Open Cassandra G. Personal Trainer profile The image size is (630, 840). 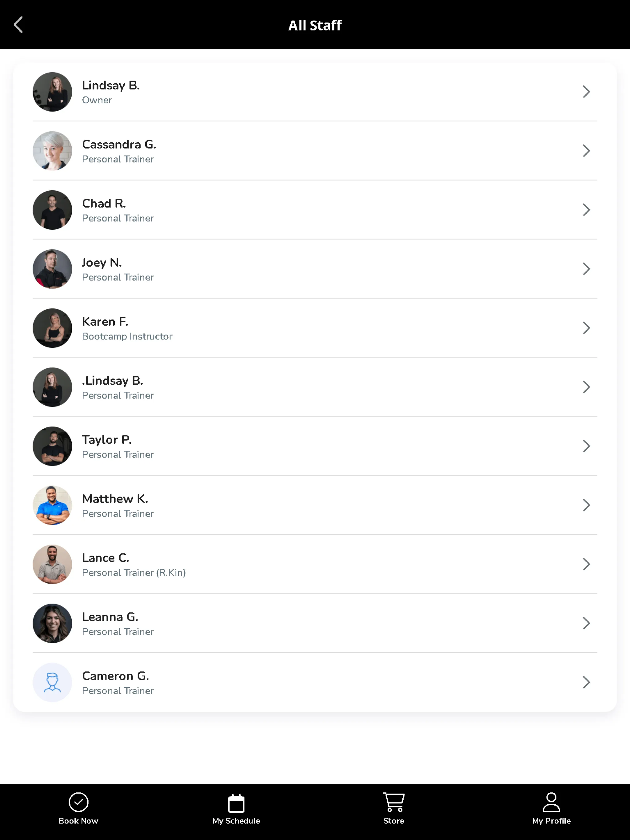[315, 151]
